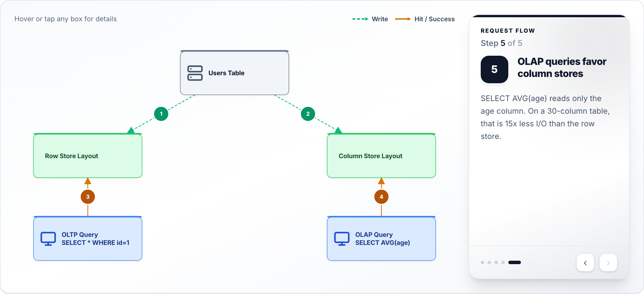Jump to step 3 pagination dot
This screenshot has width=644, height=294.
pyautogui.click(x=496, y=262)
